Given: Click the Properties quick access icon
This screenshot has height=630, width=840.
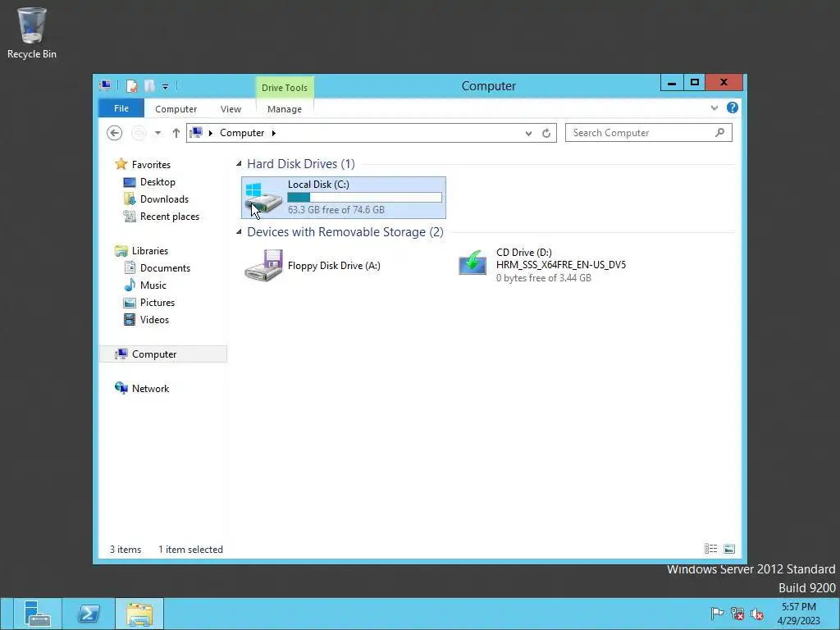Looking at the screenshot, I should point(132,85).
